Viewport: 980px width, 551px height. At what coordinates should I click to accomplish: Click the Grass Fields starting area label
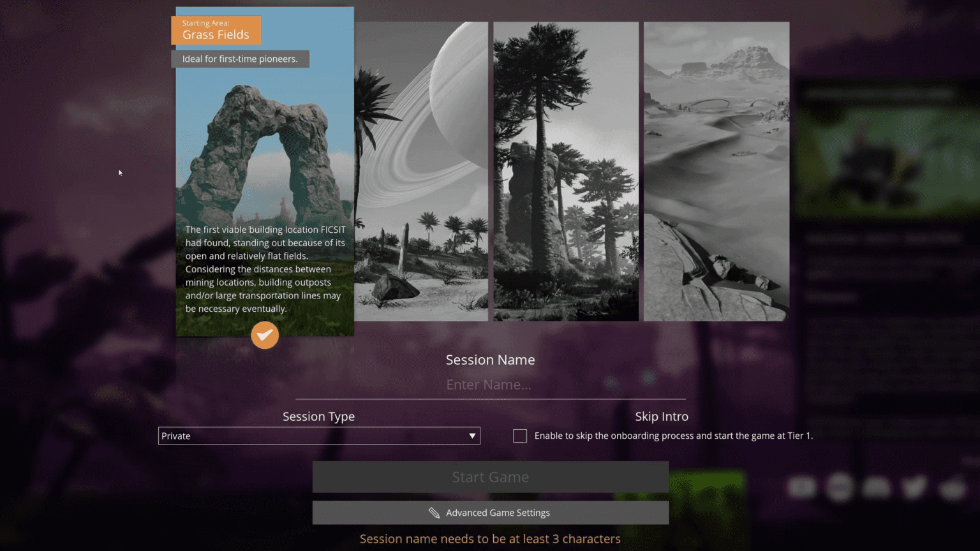click(x=216, y=31)
